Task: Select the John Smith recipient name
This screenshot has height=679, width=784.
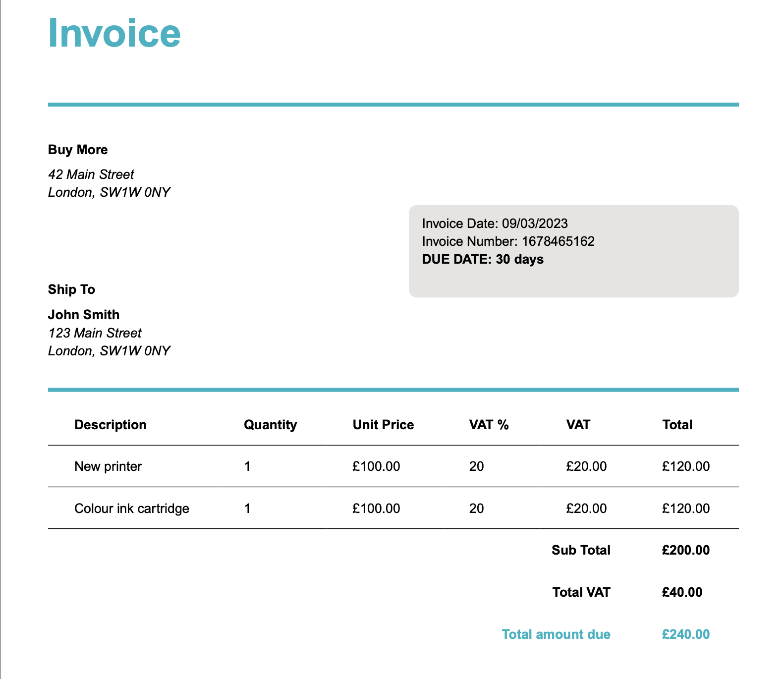Action: (84, 315)
